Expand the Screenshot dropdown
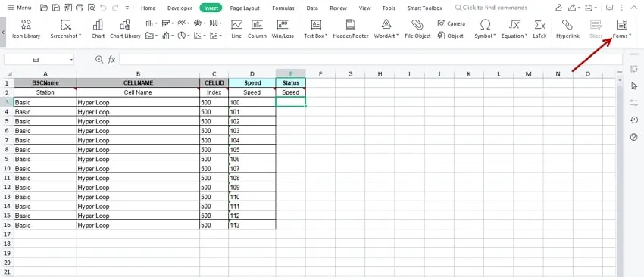This screenshot has width=644, height=277. (x=66, y=29)
